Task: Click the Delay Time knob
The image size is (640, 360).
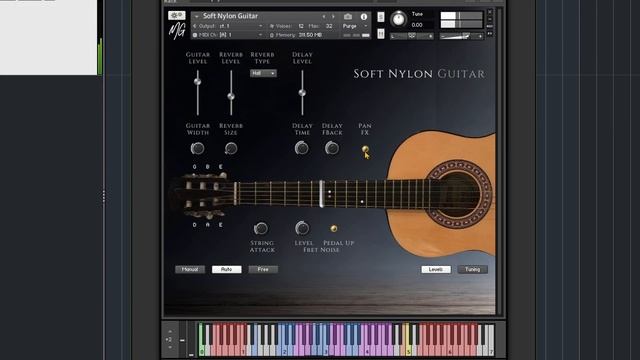Action: point(302,148)
